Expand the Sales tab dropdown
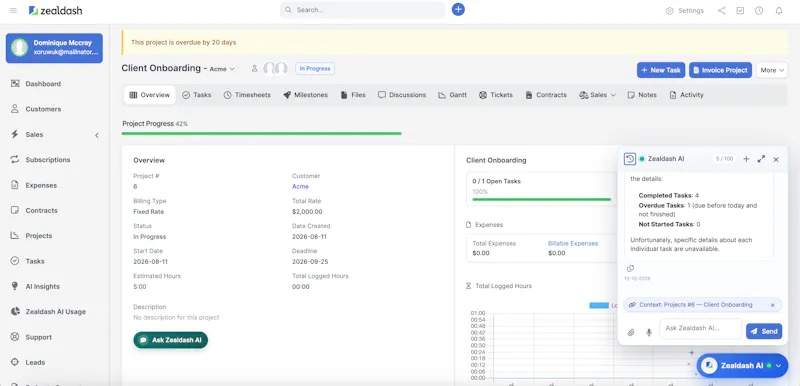This screenshot has height=386, width=800. [x=597, y=95]
